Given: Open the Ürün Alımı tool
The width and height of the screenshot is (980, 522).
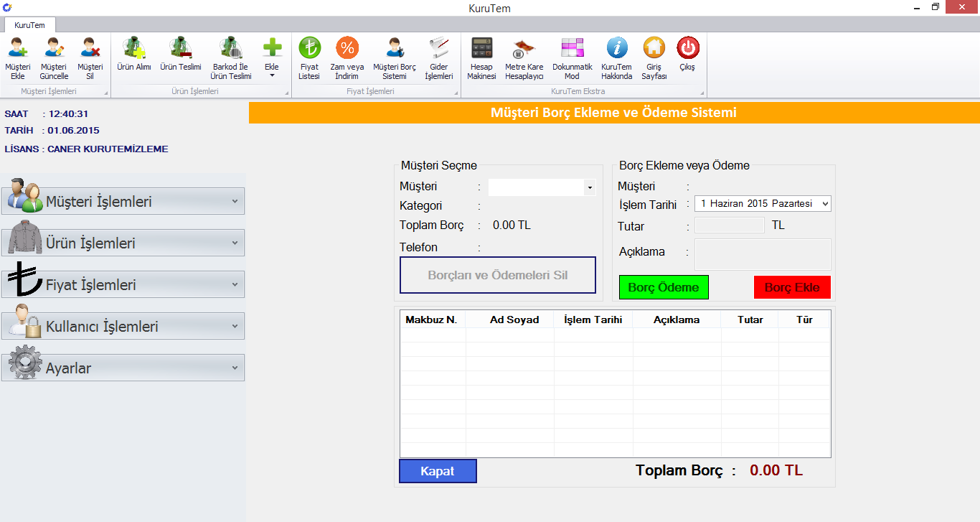Looking at the screenshot, I should [x=134, y=49].
